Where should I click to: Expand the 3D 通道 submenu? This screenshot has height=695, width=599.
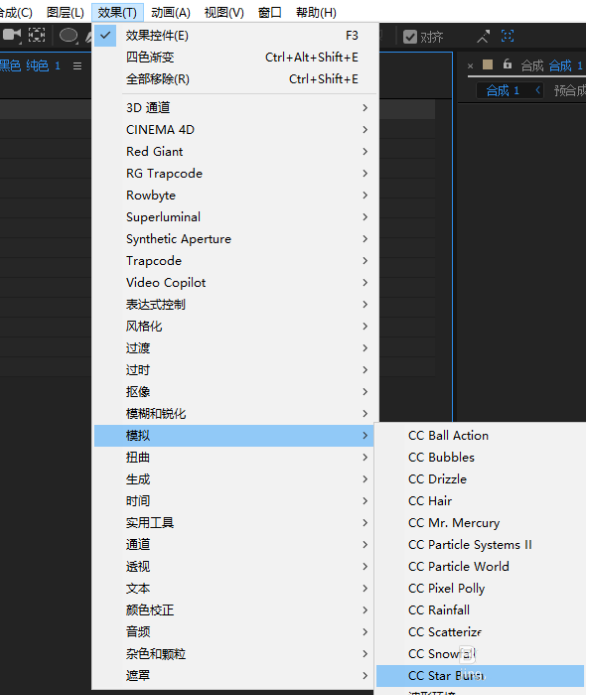[x=235, y=108]
